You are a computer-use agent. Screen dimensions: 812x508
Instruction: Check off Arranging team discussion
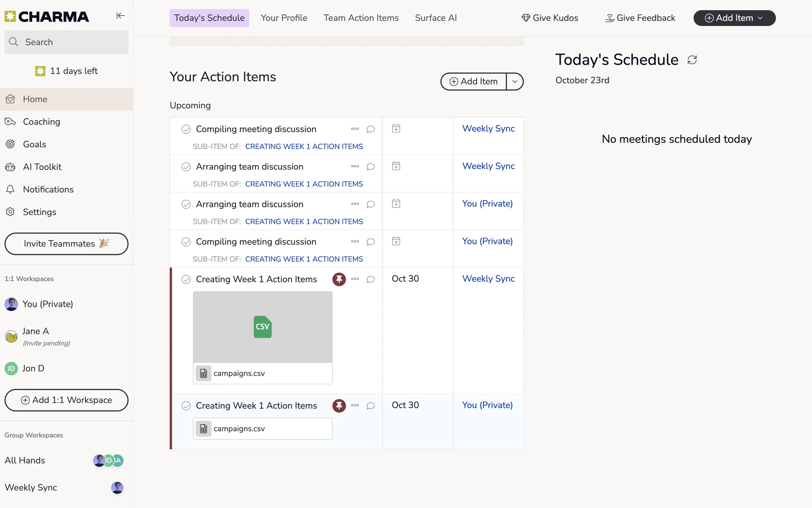(x=186, y=166)
